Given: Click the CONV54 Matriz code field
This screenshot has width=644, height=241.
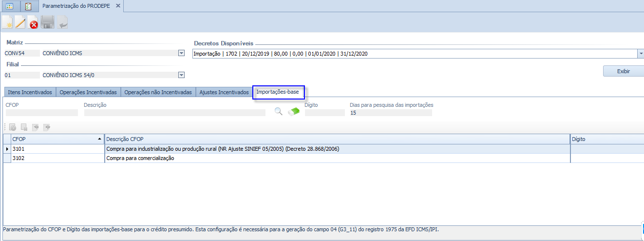Looking at the screenshot, I should (22, 53).
